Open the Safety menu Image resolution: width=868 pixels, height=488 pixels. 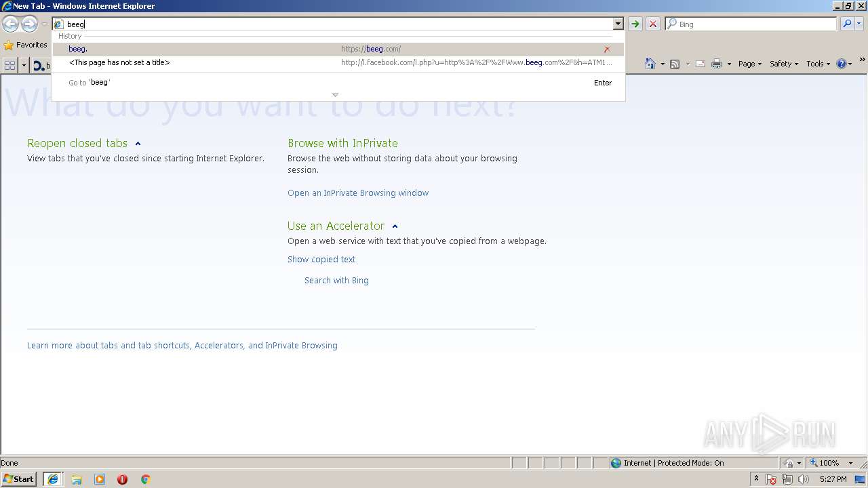click(x=783, y=64)
